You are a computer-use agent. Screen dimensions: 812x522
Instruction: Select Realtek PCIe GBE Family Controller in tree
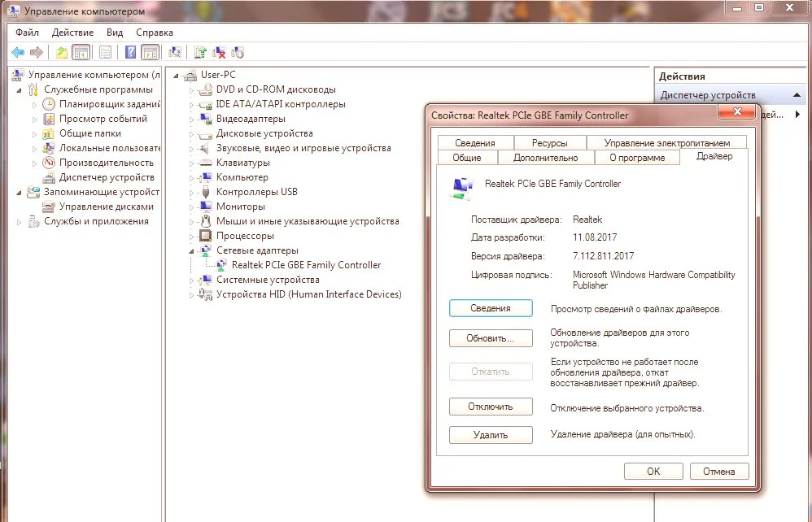(x=306, y=265)
